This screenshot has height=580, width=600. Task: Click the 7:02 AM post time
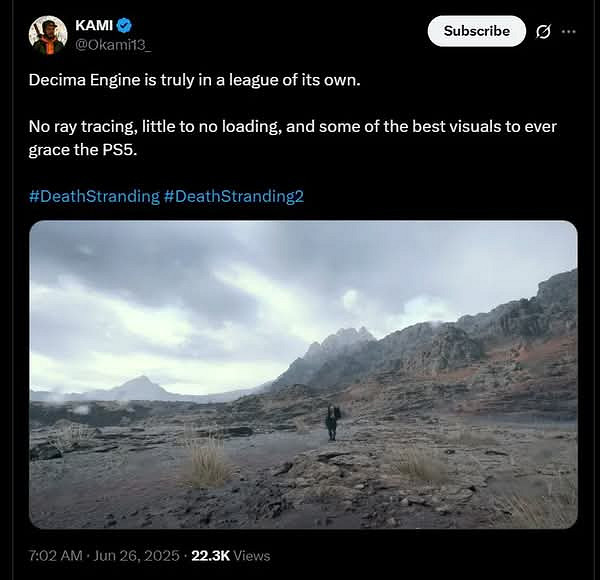pyautogui.click(x=56, y=555)
